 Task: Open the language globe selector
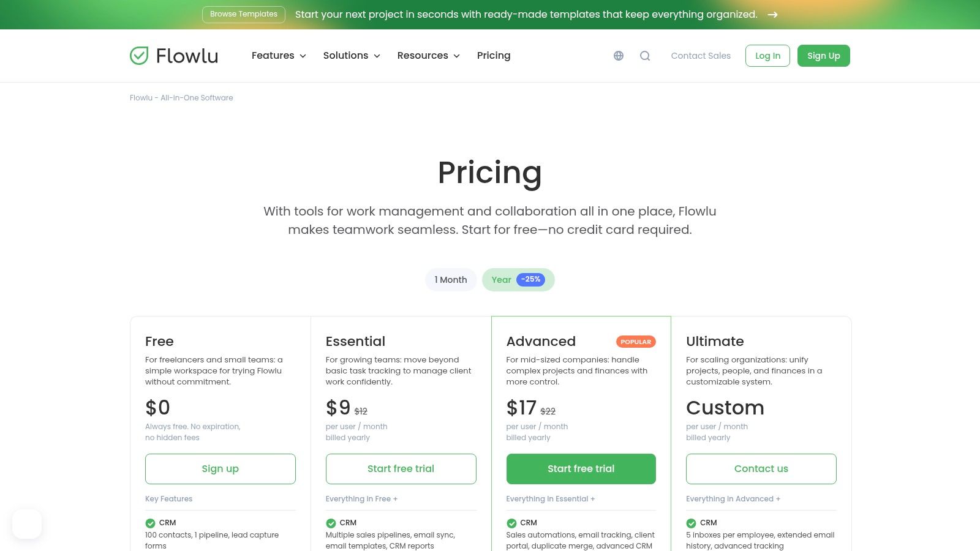click(619, 56)
